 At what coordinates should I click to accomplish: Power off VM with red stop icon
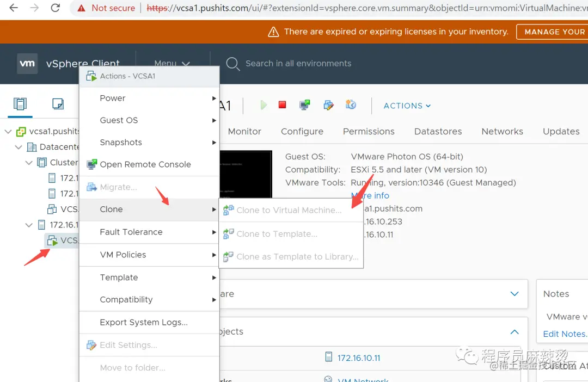coord(283,104)
